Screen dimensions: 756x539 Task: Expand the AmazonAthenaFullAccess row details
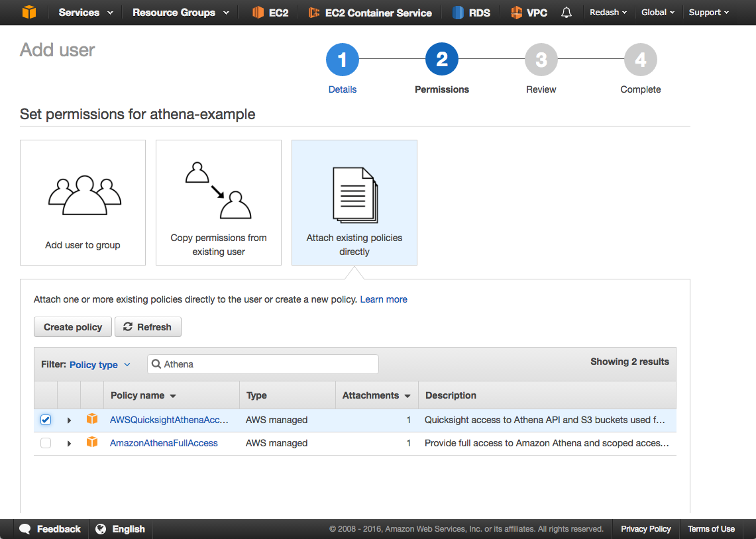coord(69,443)
